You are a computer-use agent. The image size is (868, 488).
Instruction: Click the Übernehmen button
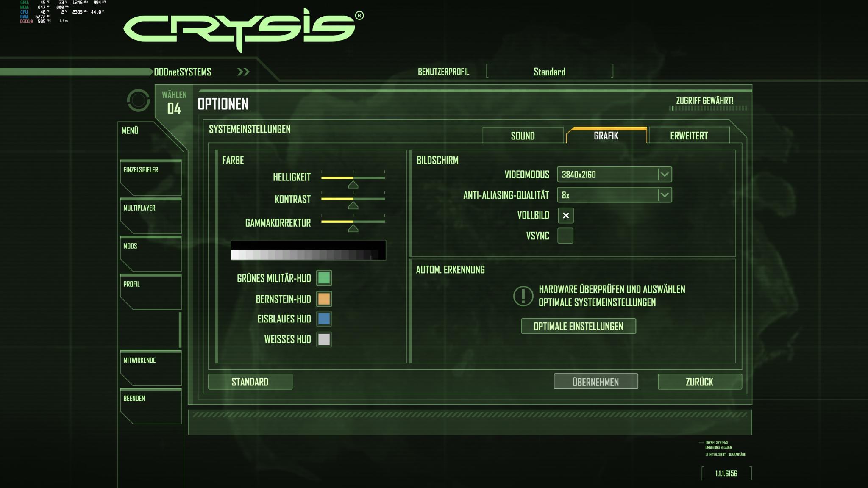click(595, 382)
